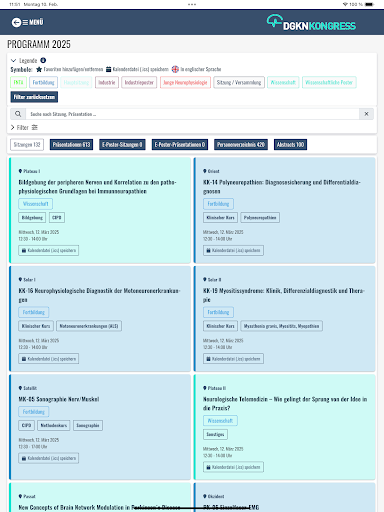Click the Wissenschaft tag on the Bildgebung card
Screen dimensions: 384x512
(35, 204)
